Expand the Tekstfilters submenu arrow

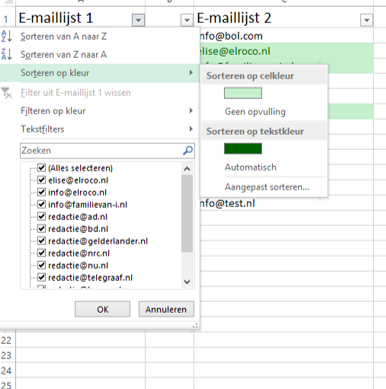click(191, 129)
